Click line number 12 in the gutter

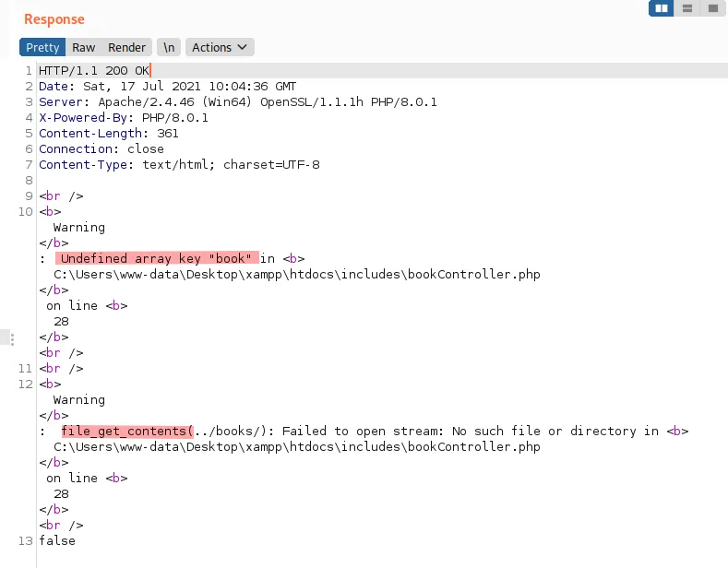(x=26, y=385)
